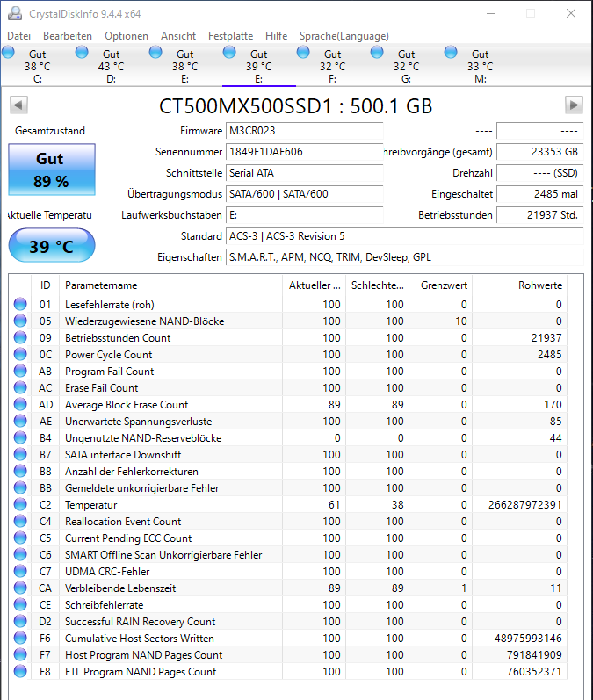Click the Standard field ACS-3 Revision 5
The height and width of the screenshot is (700, 593).
tap(405, 236)
